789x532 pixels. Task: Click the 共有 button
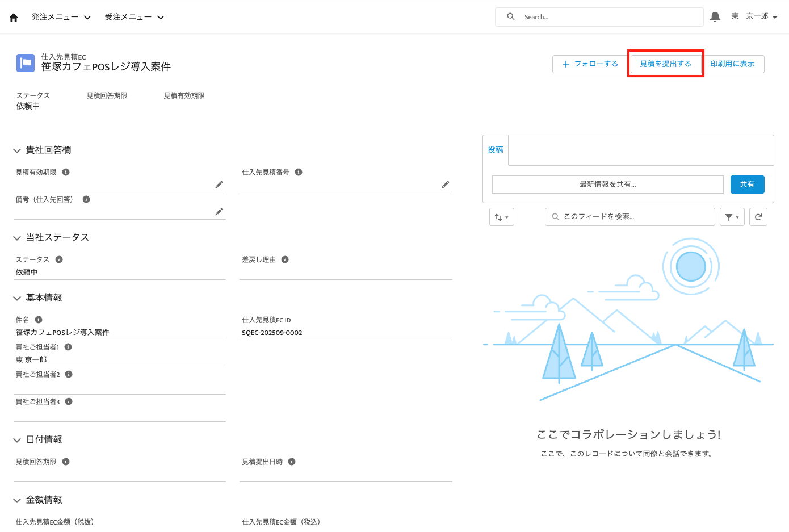click(747, 185)
